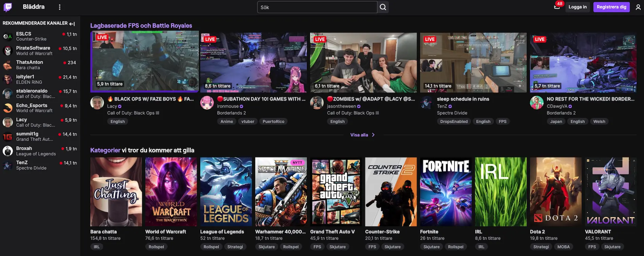This screenshot has height=256, width=644.
Task: Open TenZ streamer avatar under stream card
Action: tap(427, 103)
